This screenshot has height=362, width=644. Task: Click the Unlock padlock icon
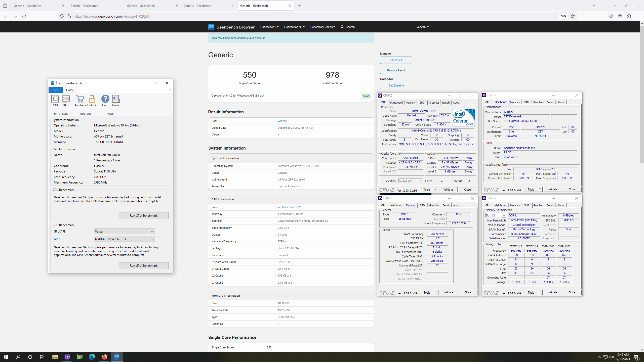(92, 101)
